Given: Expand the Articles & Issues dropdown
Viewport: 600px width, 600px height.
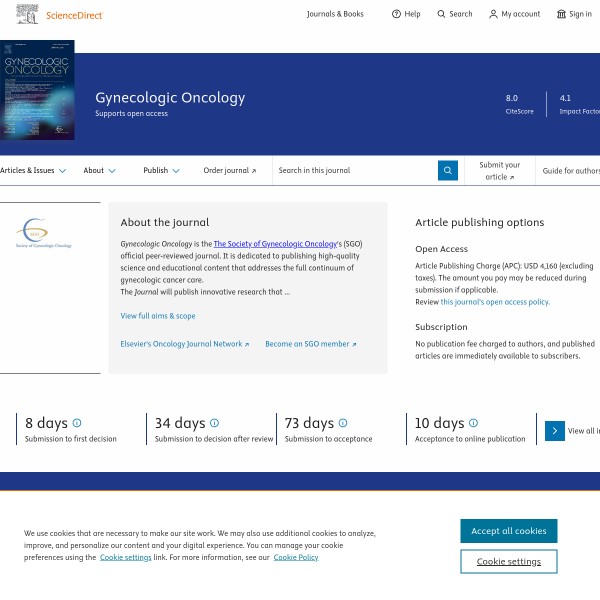Looking at the screenshot, I should click(33, 171).
